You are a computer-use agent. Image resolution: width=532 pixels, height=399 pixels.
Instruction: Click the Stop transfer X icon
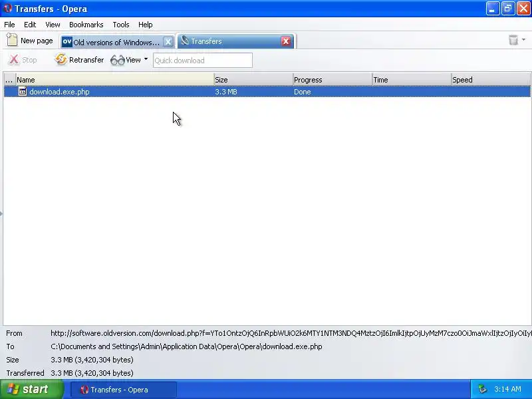click(13, 60)
